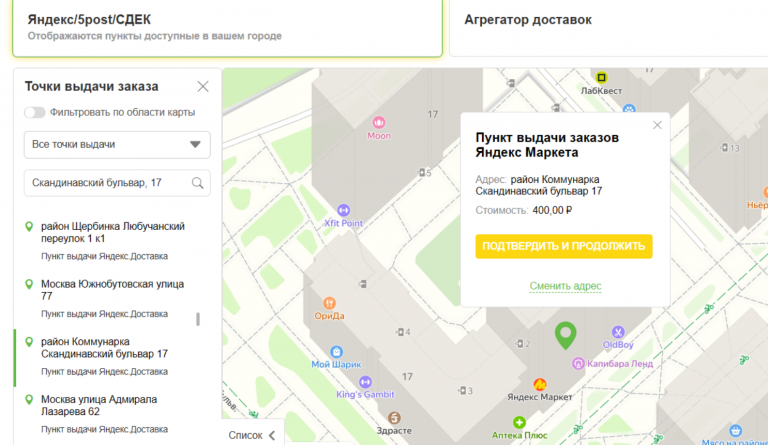Click the Яндекс Маркет map icon
This screenshot has height=445, width=768.
[x=540, y=384]
